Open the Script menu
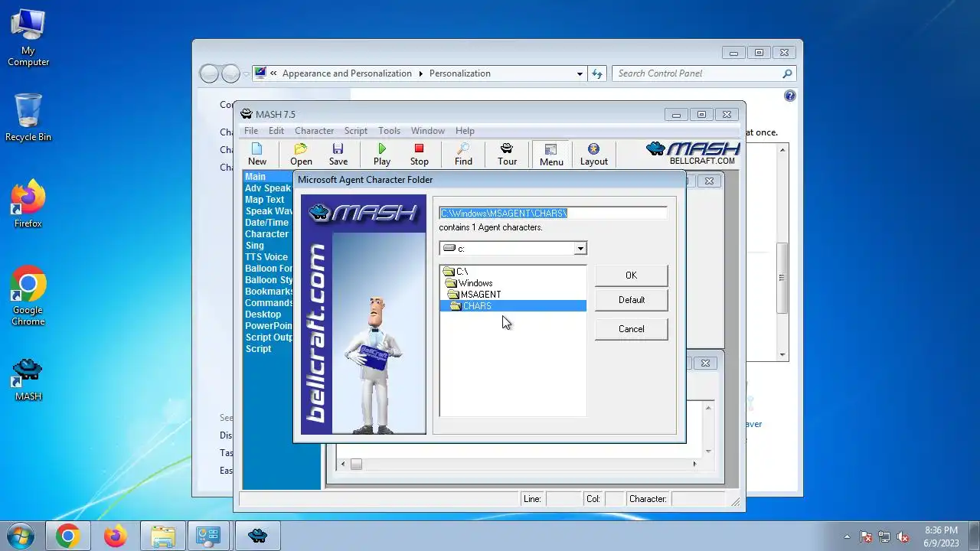The width and height of the screenshot is (980, 551). [356, 131]
